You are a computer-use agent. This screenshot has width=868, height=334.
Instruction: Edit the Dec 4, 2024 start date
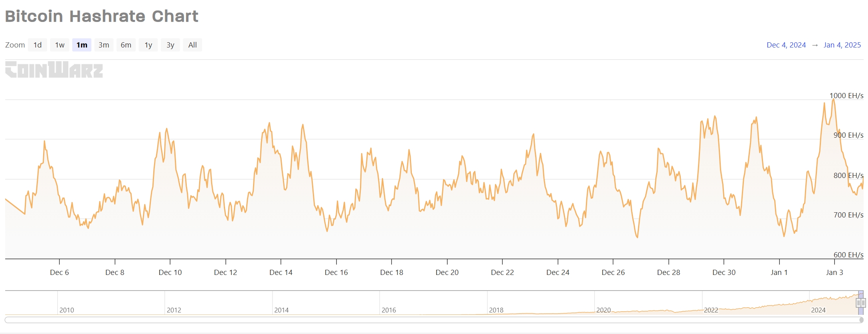[786, 45]
